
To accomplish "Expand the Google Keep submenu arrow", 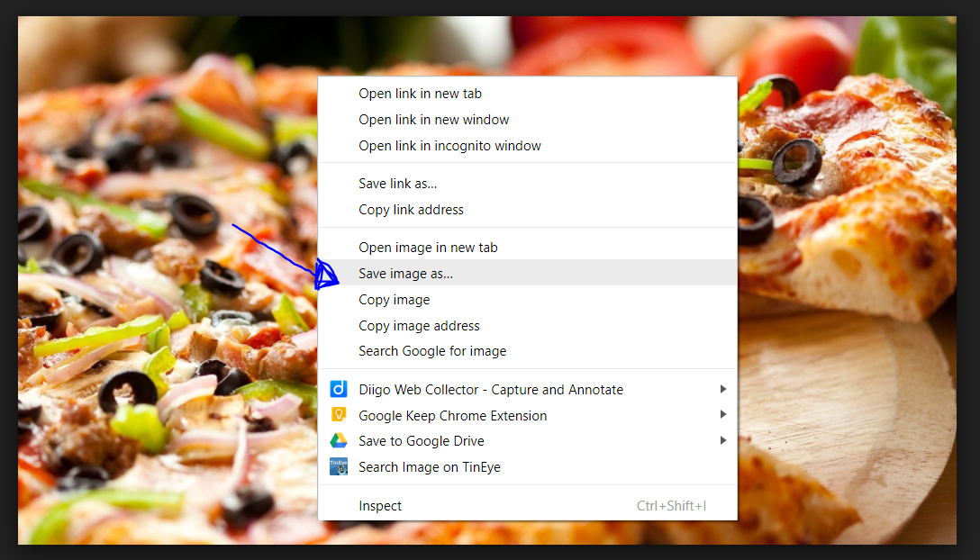I will click(723, 414).
